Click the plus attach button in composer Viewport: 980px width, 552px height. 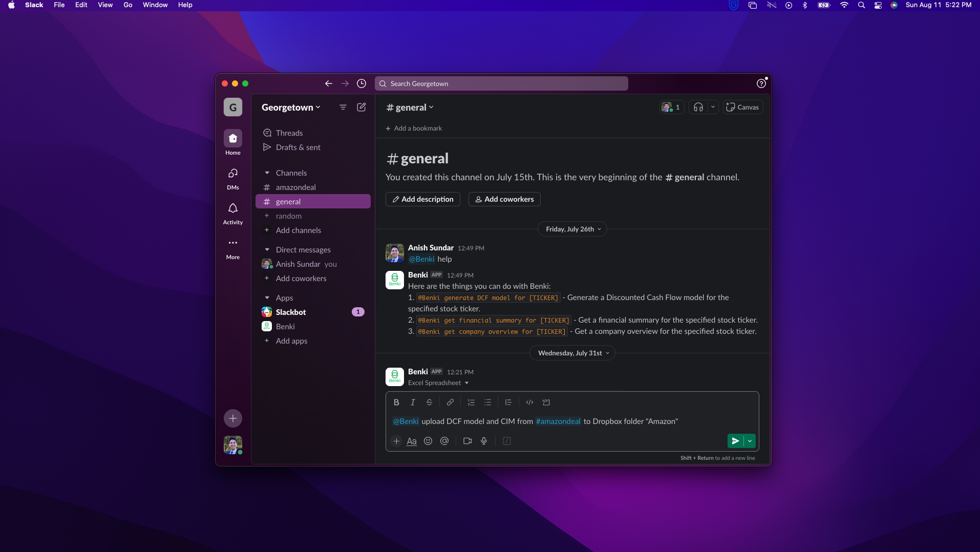click(x=396, y=441)
